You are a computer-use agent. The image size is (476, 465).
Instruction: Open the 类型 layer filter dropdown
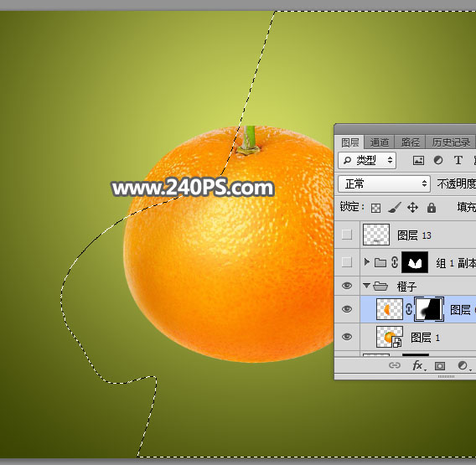(367, 160)
